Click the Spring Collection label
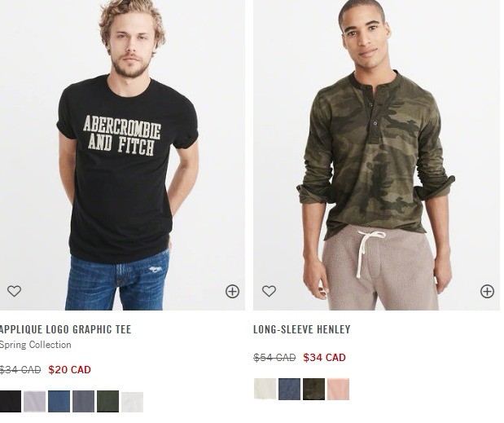Screen dimensions: 504x423 (35, 345)
